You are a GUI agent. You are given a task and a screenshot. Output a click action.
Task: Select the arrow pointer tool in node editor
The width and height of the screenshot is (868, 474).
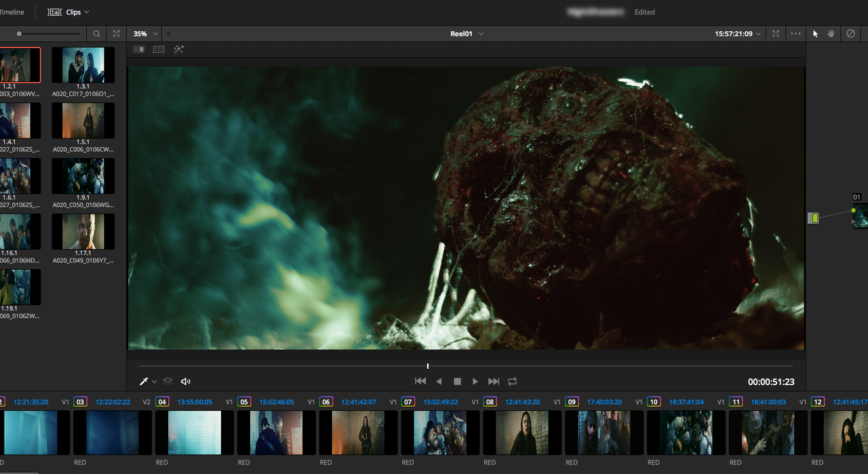point(816,33)
